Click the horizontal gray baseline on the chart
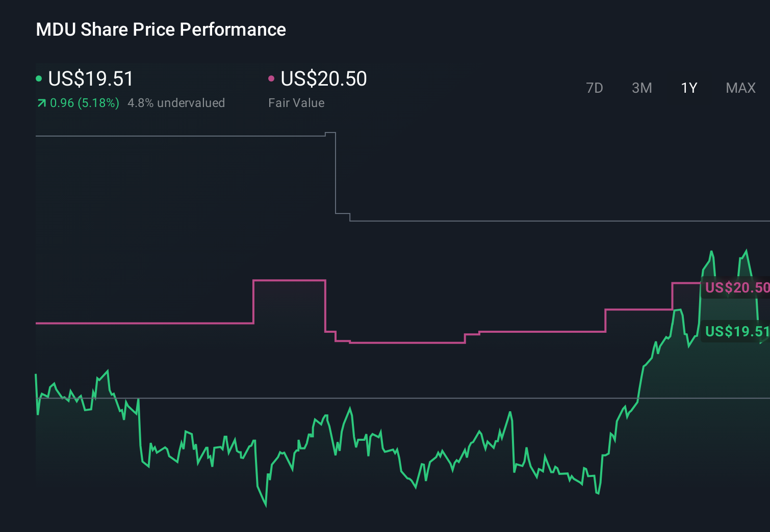The width and height of the screenshot is (770, 532). (357, 396)
